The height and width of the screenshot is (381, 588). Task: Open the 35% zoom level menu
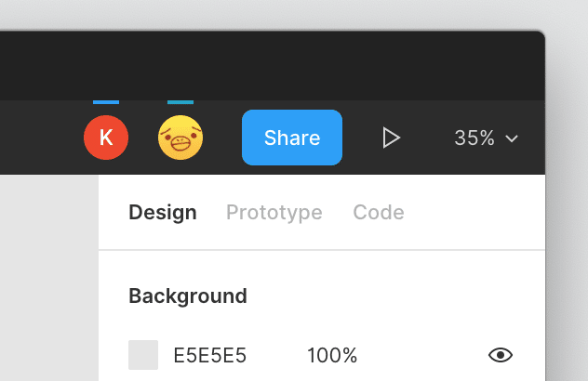pos(474,138)
